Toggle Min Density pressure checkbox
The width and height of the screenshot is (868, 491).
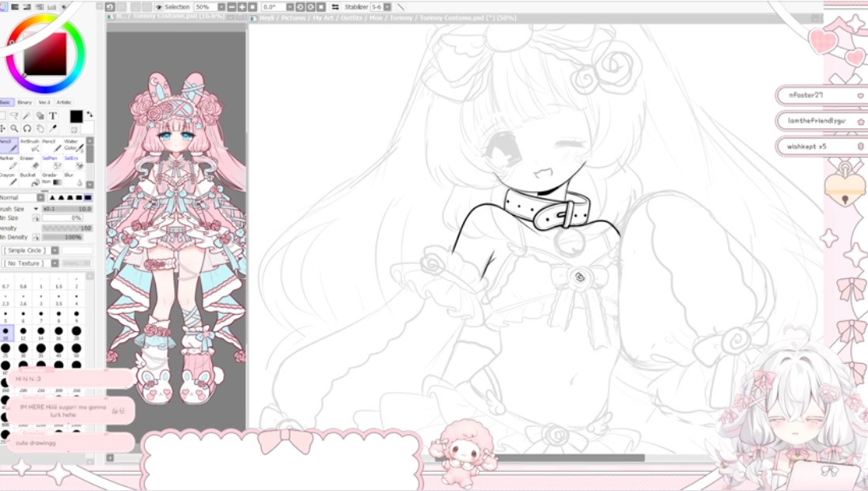coord(36,237)
